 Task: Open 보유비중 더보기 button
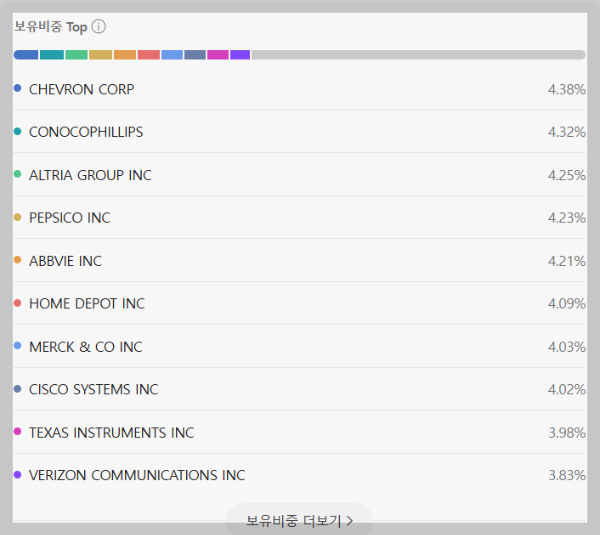point(299,520)
